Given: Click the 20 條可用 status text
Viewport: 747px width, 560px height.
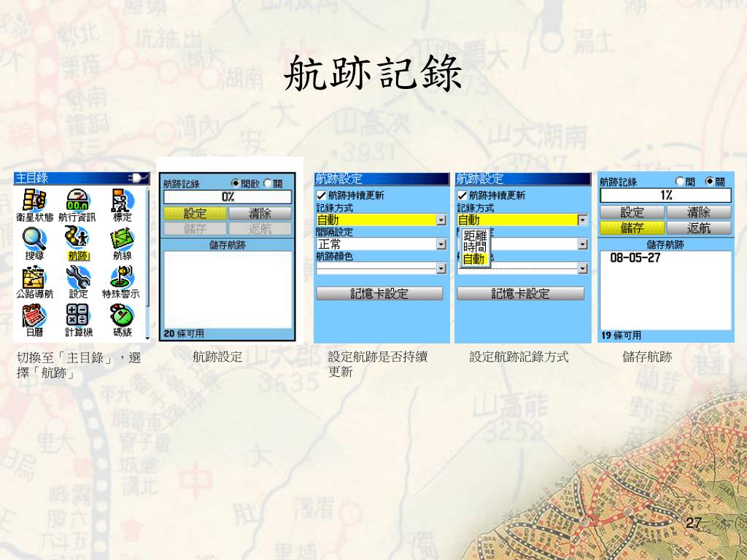Looking at the screenshot, I should coord(184,334).
